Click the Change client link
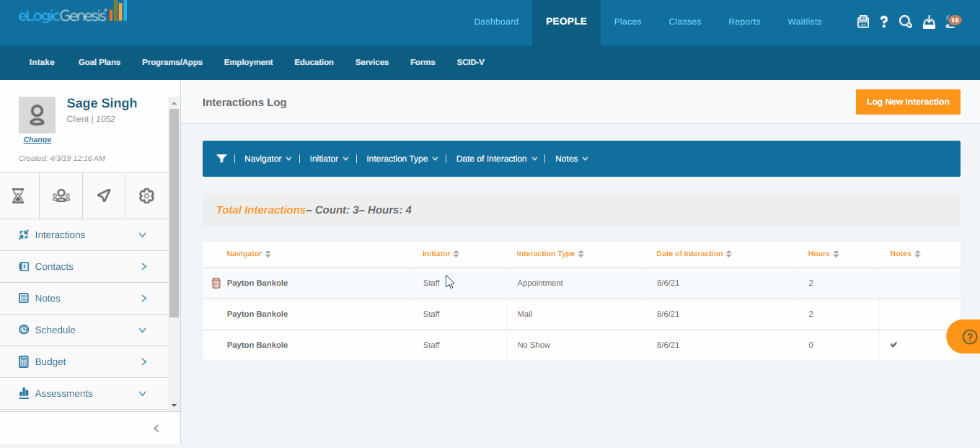 coord(37,140)
